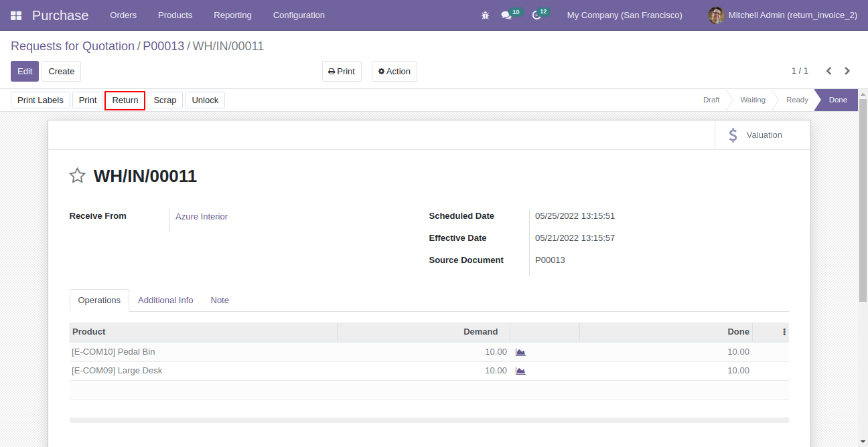
Task: Show forecast chart icon for Pedal Bin
Action: tap(520, 352)
